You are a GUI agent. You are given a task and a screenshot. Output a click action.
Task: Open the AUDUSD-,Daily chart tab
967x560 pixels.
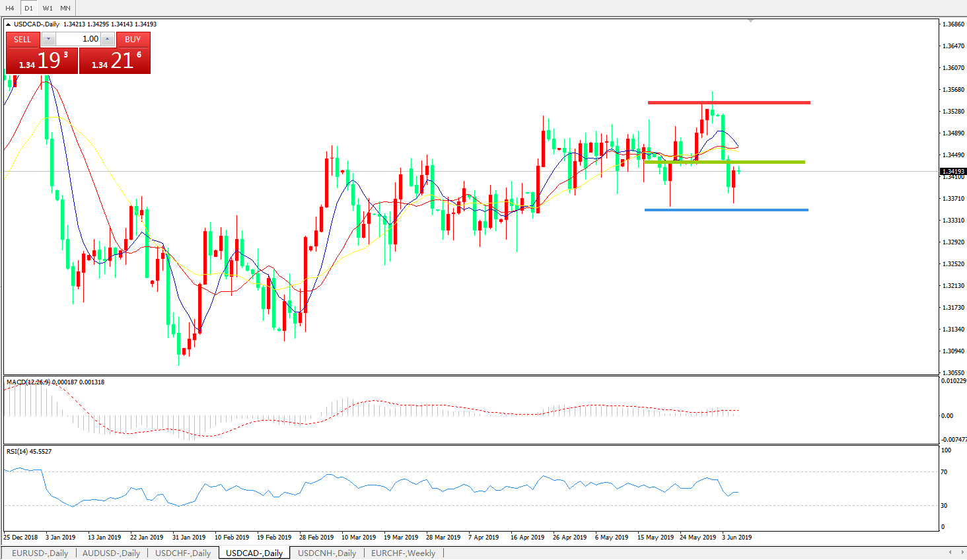click(111, 553)
